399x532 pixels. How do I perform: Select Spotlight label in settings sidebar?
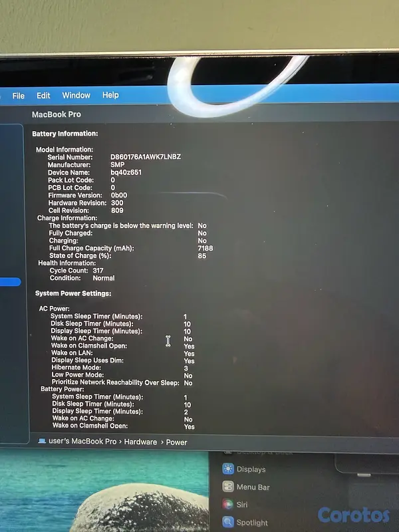tap(252, 523)
